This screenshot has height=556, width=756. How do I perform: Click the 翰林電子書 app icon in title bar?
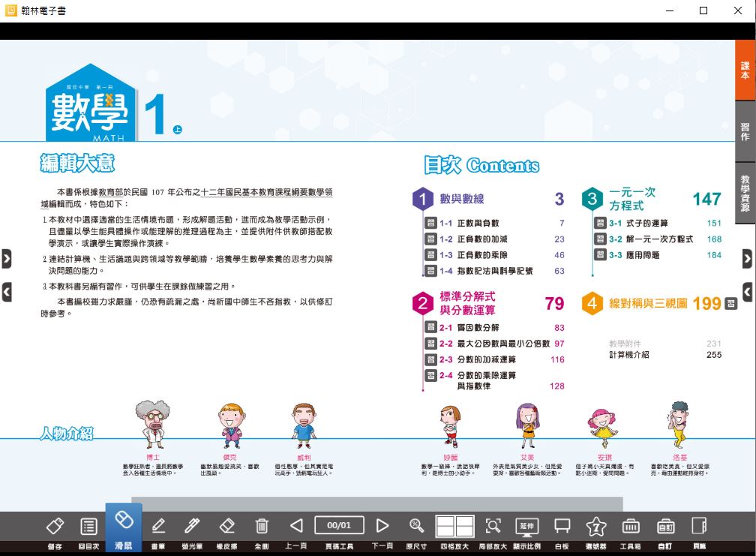tap(10, 10)
